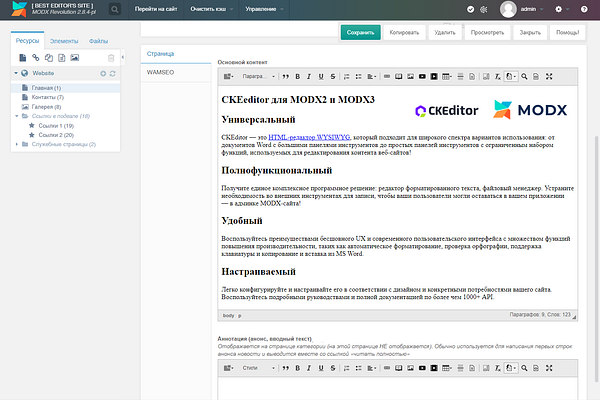Screen dimensions: 600x400
Task: Open the admin user dropdown
Action: (x=531, y=9)
